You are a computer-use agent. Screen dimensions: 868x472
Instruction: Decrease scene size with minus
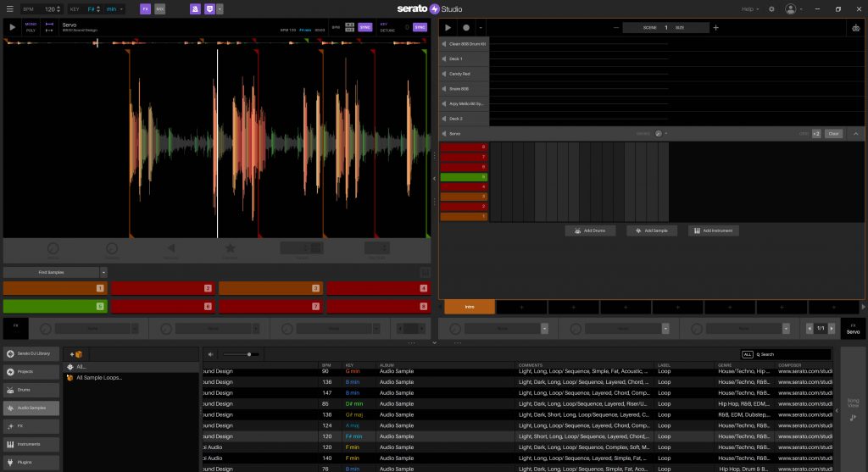tap(616, 28)
